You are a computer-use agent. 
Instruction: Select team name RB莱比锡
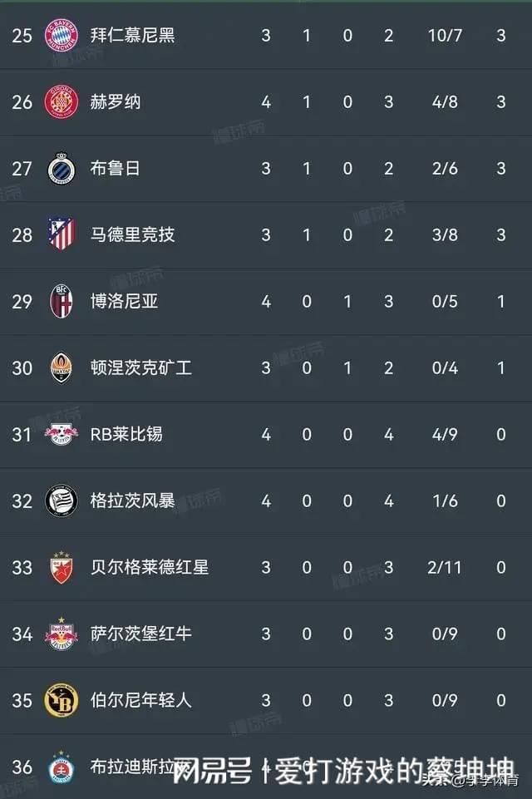126,434
